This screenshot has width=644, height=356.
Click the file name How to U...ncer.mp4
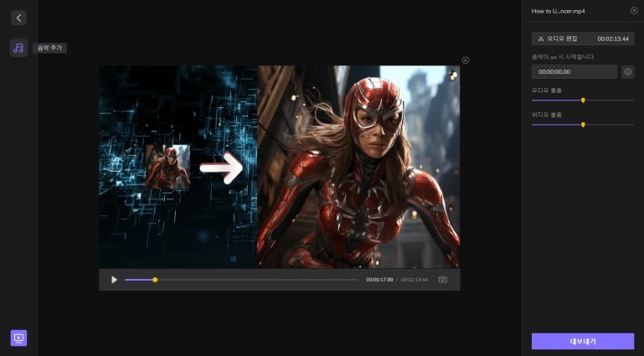click(558, 11)
